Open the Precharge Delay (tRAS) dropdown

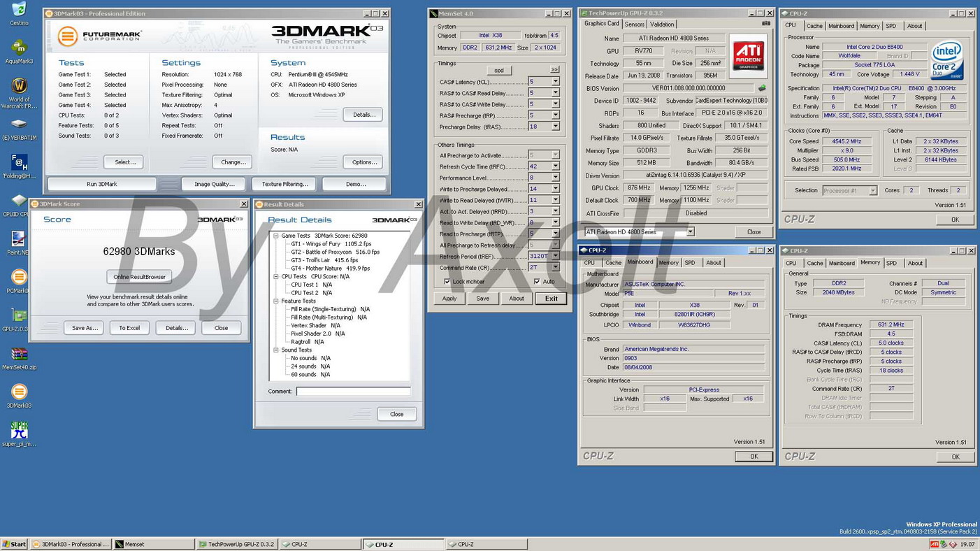(x=556, y=127)
